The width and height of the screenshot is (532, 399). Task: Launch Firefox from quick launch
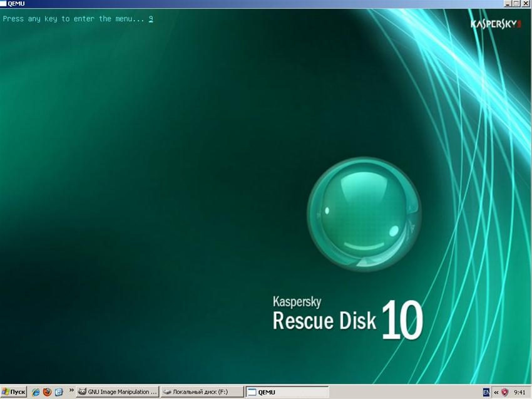click(x=47, y=392)
